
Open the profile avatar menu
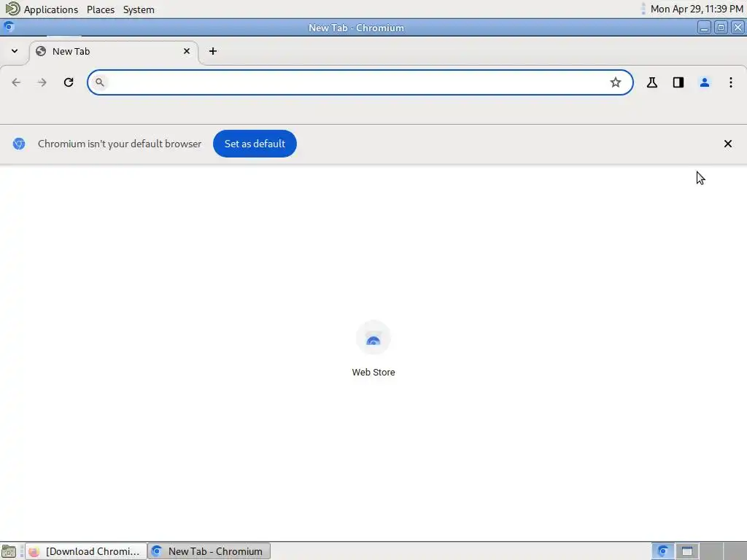point(705,82)
